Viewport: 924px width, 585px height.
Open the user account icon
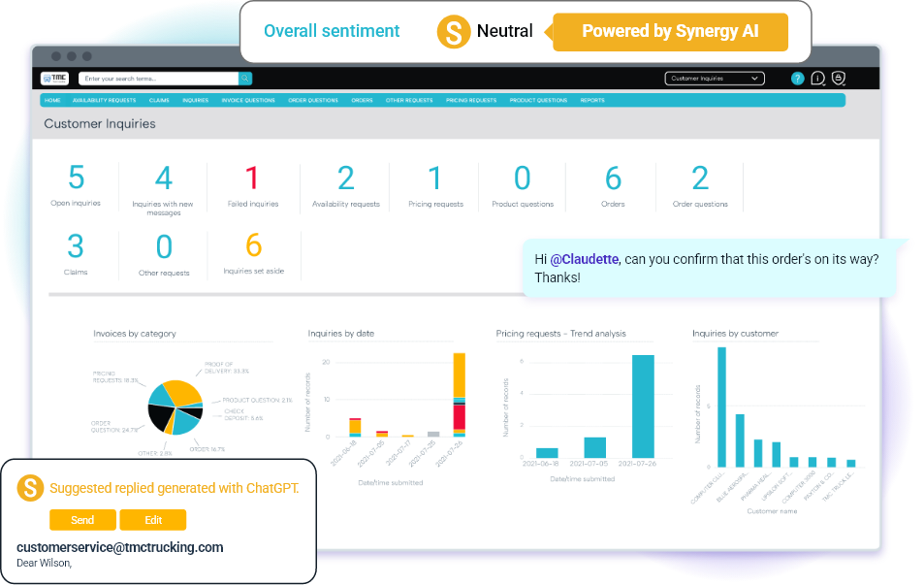point(839,79)
